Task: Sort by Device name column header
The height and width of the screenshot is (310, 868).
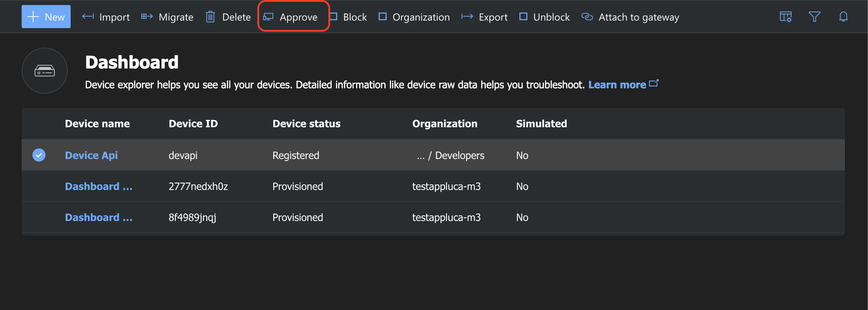Action: tap(97, 124)
